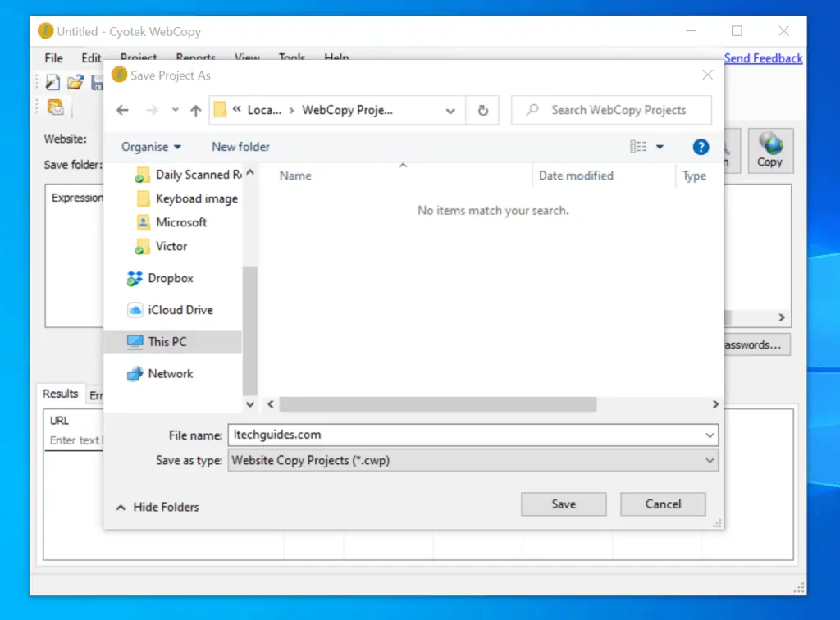840x620 pixels.
Task: Click the New project icon in WebCopy toolbar
Action: point(52,83)
